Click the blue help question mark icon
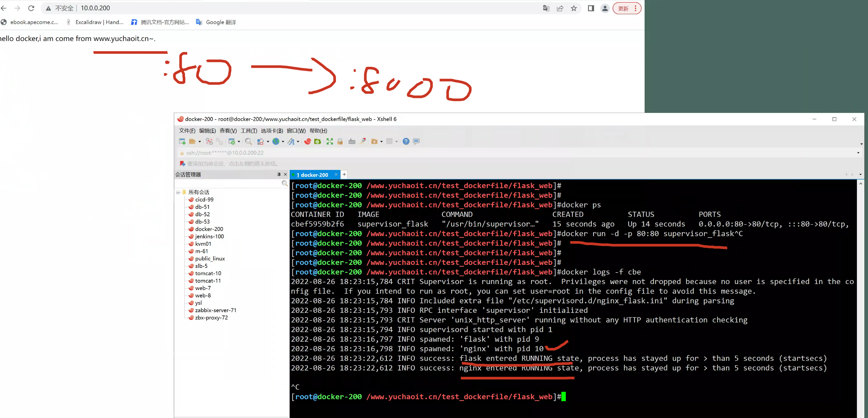Viewport: 868px width, 418px height. coord(406,141)
